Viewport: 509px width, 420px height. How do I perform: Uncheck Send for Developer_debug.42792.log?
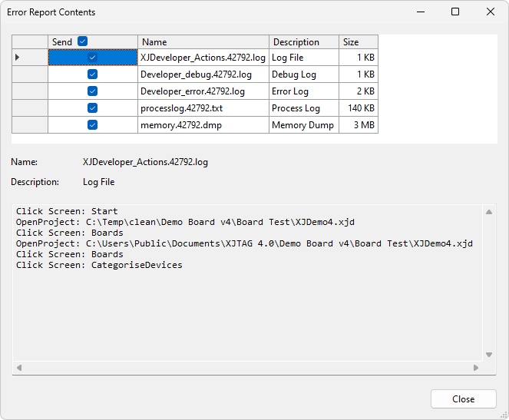(x=92, y=74)
